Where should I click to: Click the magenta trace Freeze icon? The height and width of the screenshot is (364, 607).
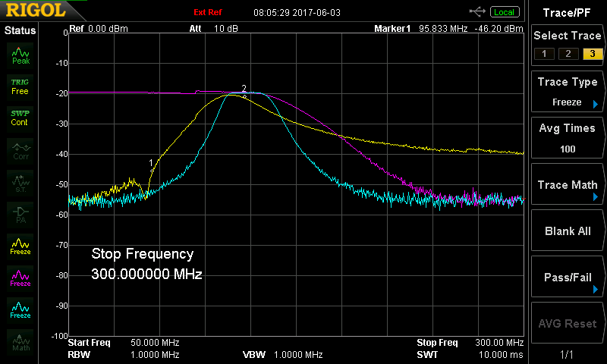tap(20, 278)
